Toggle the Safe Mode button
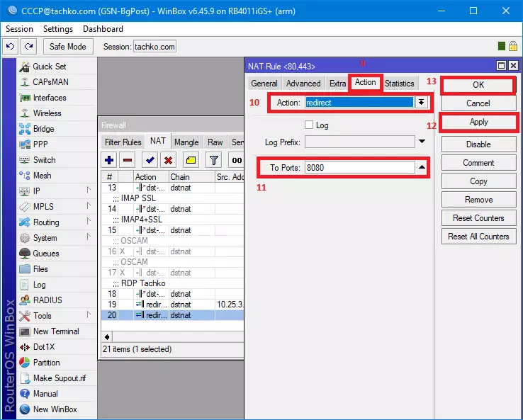Screen dimensions: 523x420 coord(68,47)
